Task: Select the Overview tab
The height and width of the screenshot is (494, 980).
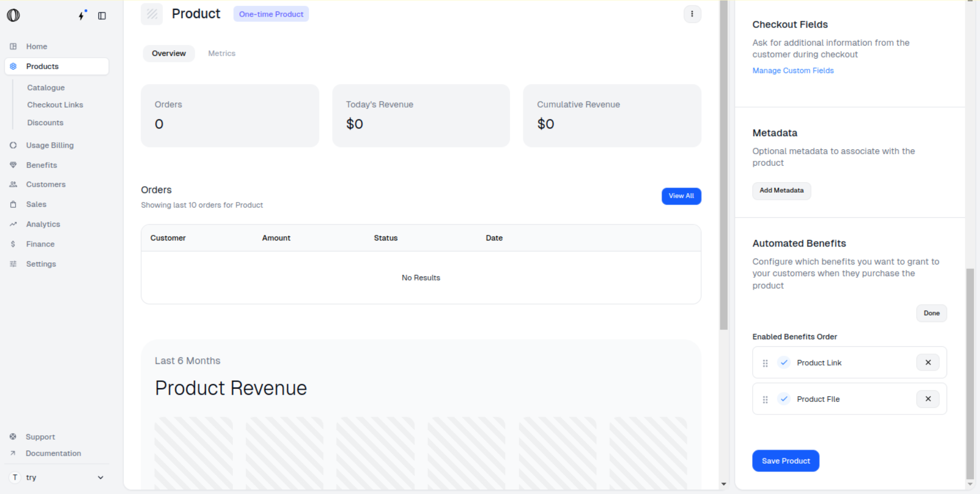Action: tap(169, 53)
